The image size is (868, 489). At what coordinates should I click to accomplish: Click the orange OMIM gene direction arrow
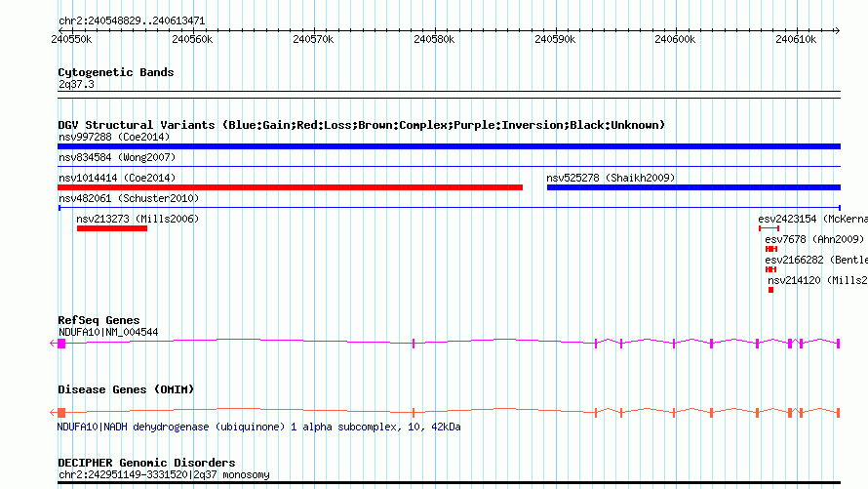[53, 413]
